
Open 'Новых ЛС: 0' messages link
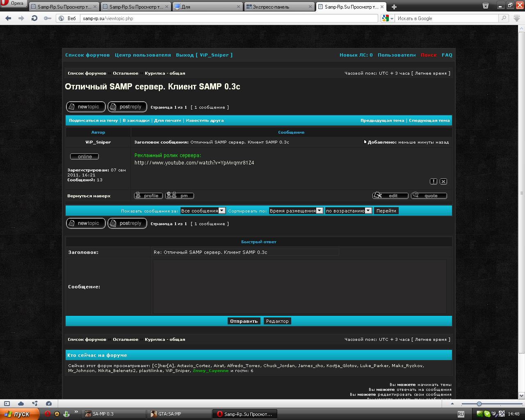point(356,55)
